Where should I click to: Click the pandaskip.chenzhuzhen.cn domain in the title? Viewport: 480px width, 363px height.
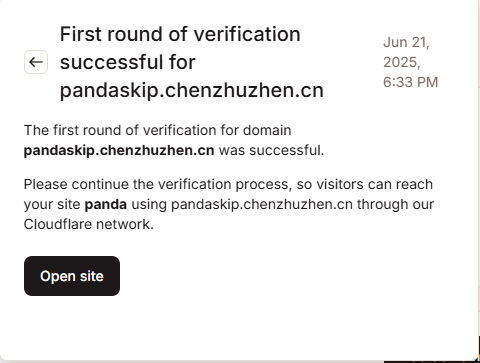pyautogui.click(x=192, y=90)
